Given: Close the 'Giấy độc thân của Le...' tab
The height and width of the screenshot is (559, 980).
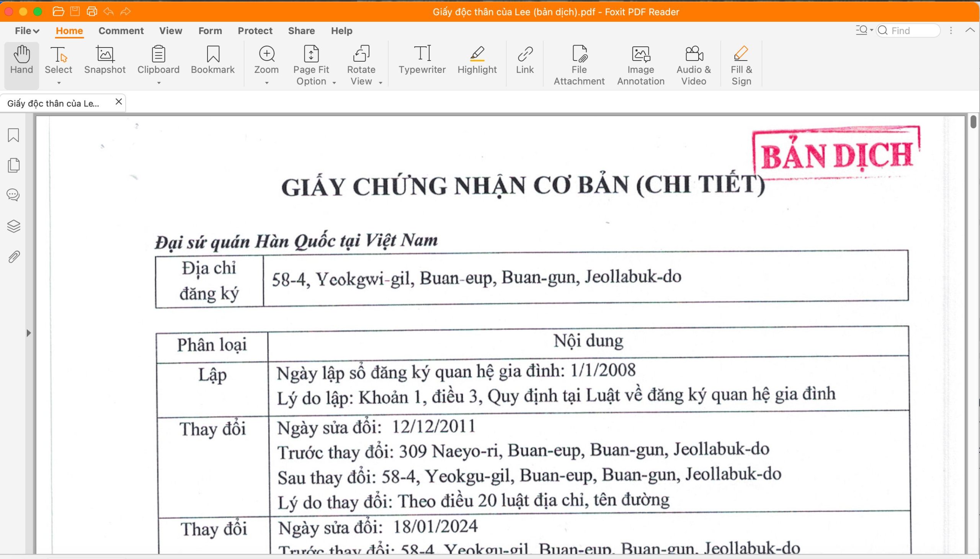Looking at the screenshot, I should 119,102.
